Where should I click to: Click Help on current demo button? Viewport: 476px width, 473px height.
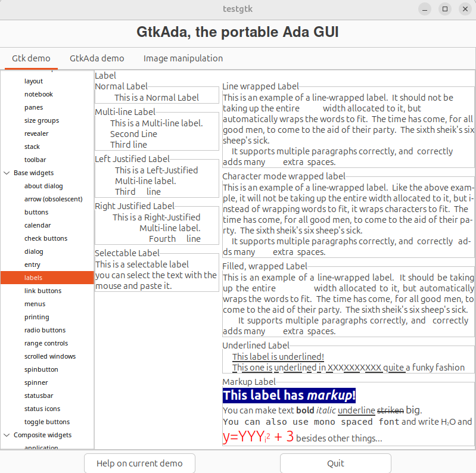(x=139, y=463)
